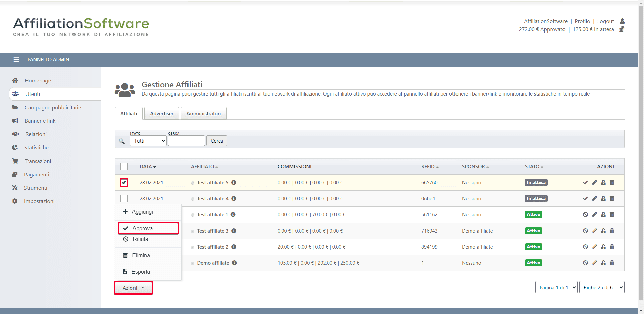Uncheck the Test affiliate 5 row checkbox
644x314 pixels.
tap(124, 183)
